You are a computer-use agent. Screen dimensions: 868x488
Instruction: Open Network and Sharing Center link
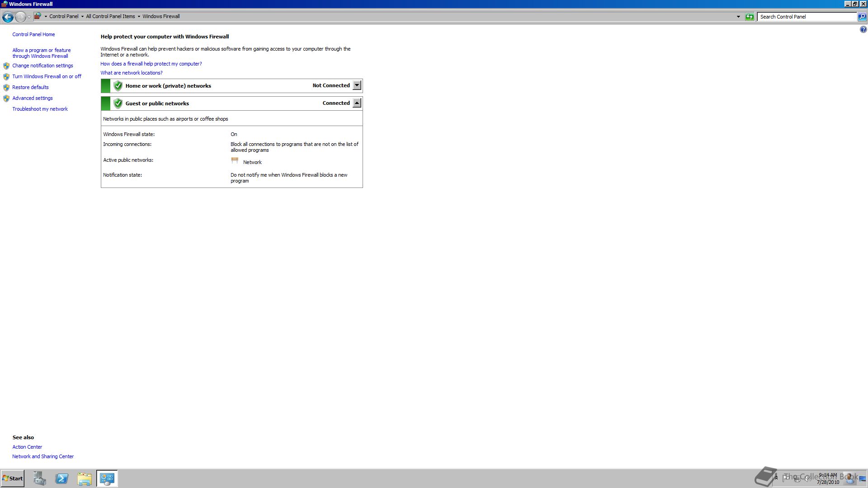click(x=43, y=456)
